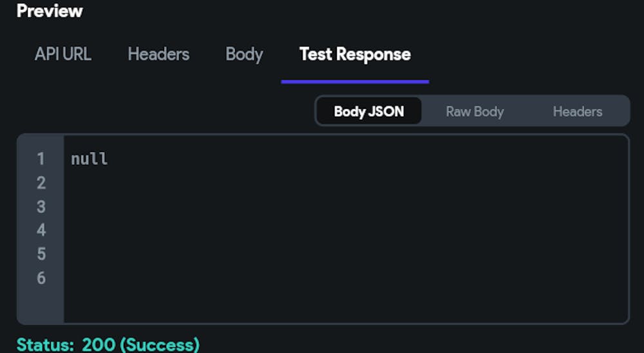Click line number 5 in the gutter
Screen dimensions: 644x353
41,254
